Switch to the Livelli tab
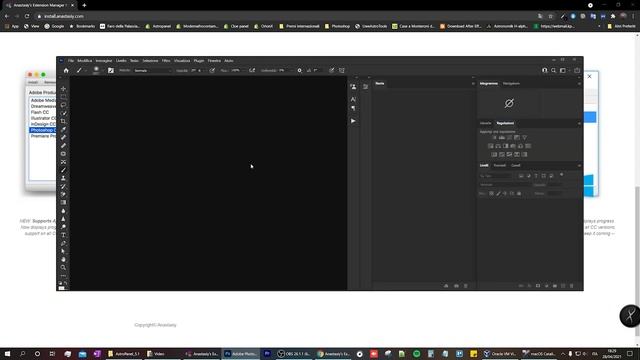640x360 pixels. pyautogui.click(x=484, y=166)
